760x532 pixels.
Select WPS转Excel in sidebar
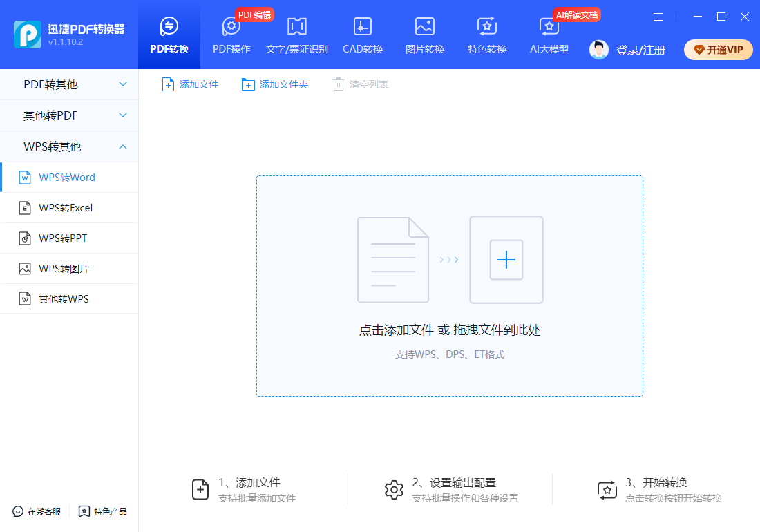(x=69, y=208)
